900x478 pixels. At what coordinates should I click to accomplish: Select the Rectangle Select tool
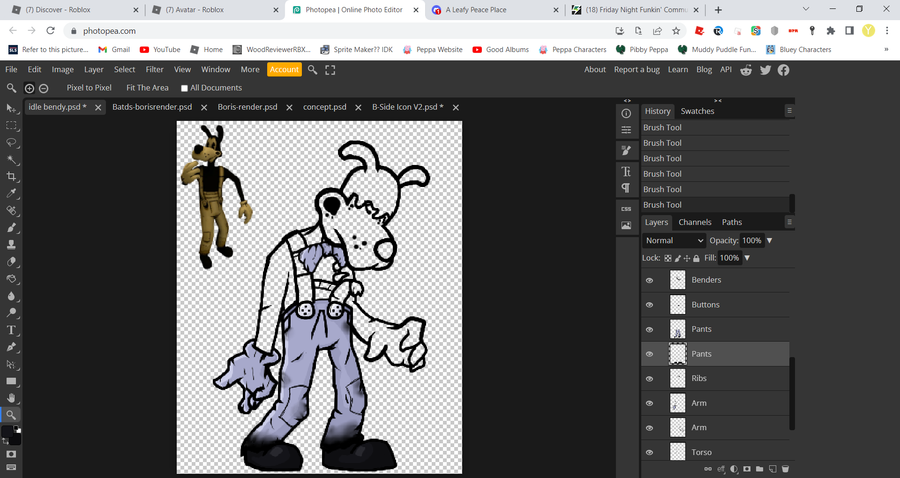point(11,125)
